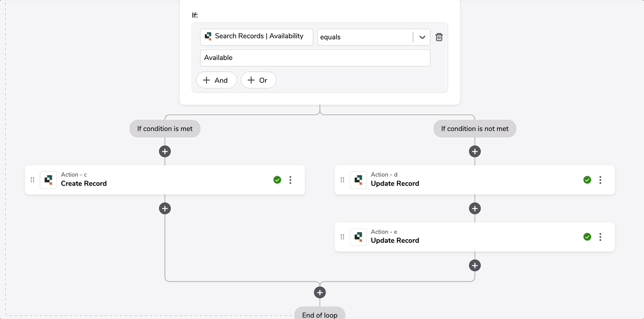This screenshot has height=319, width=644.
Task: Add step before End of loop
Action: coord(319,293)
